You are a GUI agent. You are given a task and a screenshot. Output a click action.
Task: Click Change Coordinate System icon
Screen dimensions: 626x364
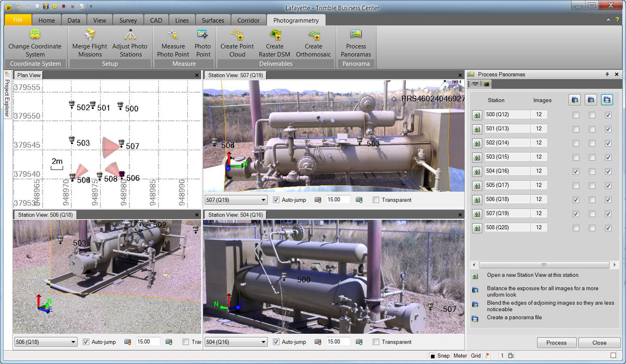[35, 35]
